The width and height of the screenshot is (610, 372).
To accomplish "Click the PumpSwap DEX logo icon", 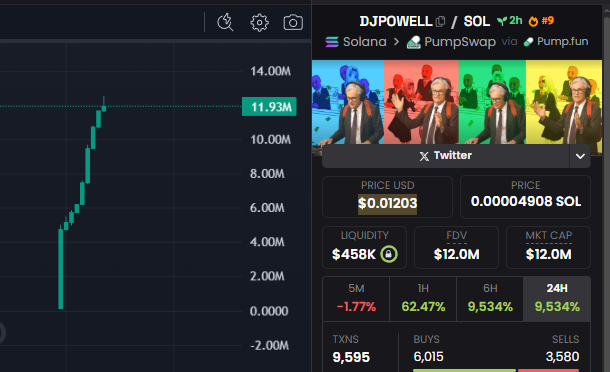I will point(414,42).
